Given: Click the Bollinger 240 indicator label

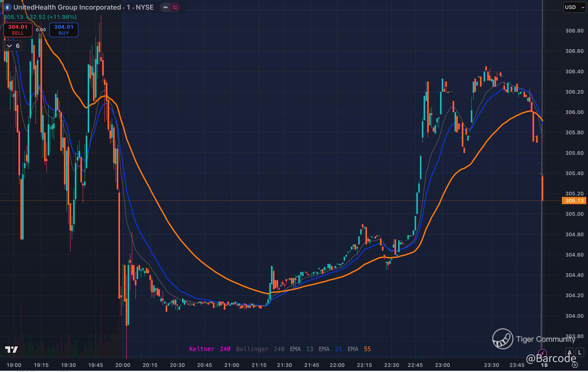Looking at the screenshot, I should click(x=260, y=349).
